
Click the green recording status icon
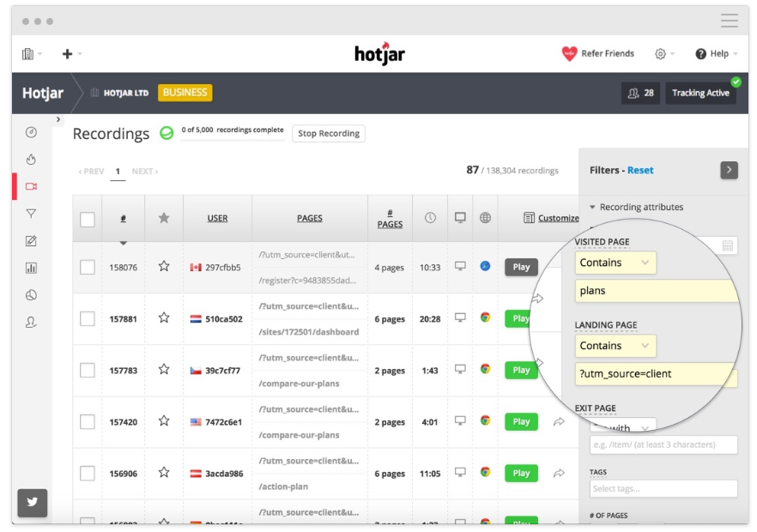point(167,133)
